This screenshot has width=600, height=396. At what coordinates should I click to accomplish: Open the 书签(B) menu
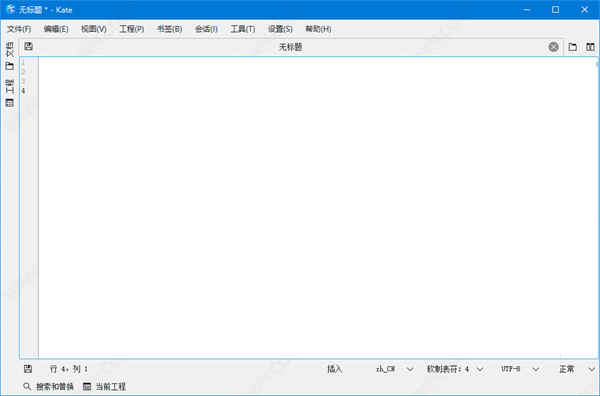[x=170, y=29]
